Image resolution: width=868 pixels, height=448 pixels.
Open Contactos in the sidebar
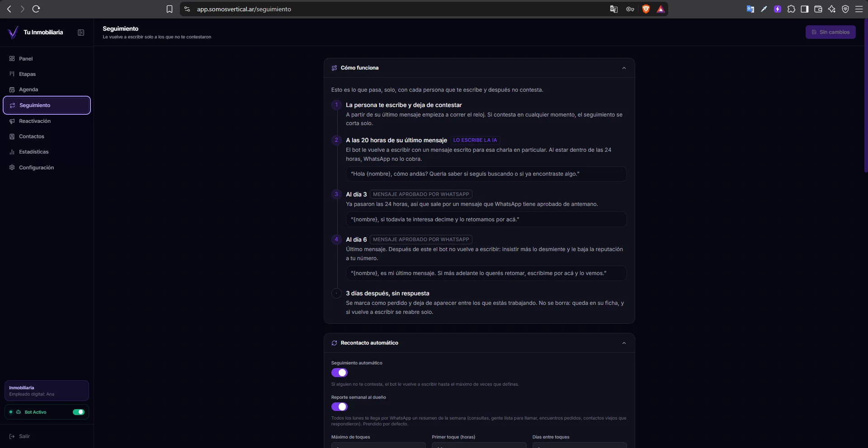47,136
